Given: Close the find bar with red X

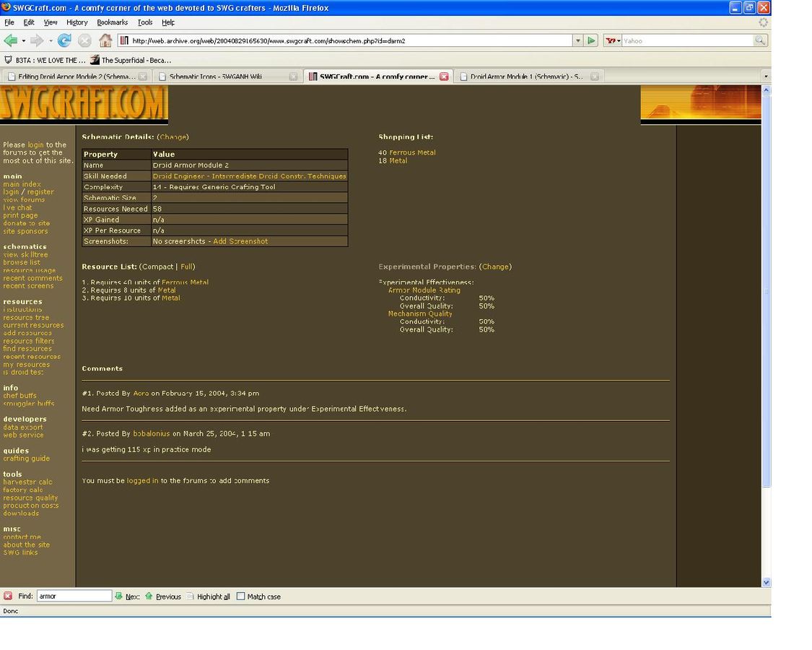Looking at the screenshot, I should coord(8,597).
